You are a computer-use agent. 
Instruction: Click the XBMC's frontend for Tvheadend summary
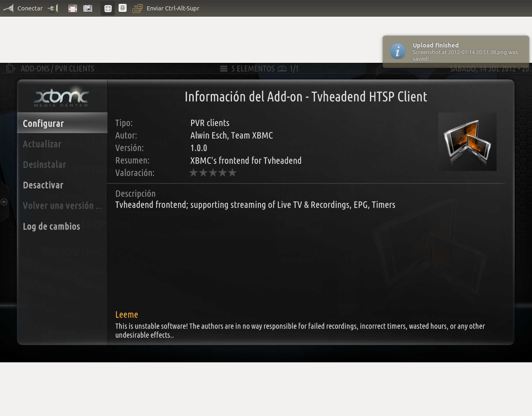pos(246,161)
